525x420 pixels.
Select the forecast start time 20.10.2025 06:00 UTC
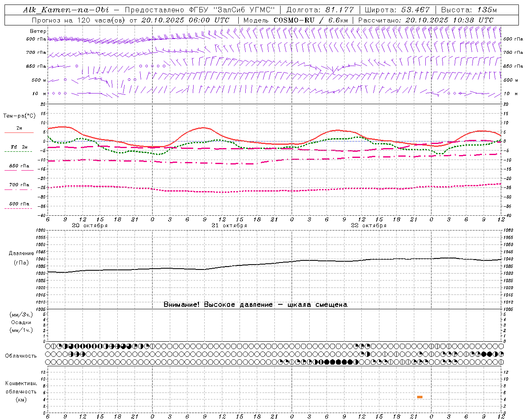[185, 20]
